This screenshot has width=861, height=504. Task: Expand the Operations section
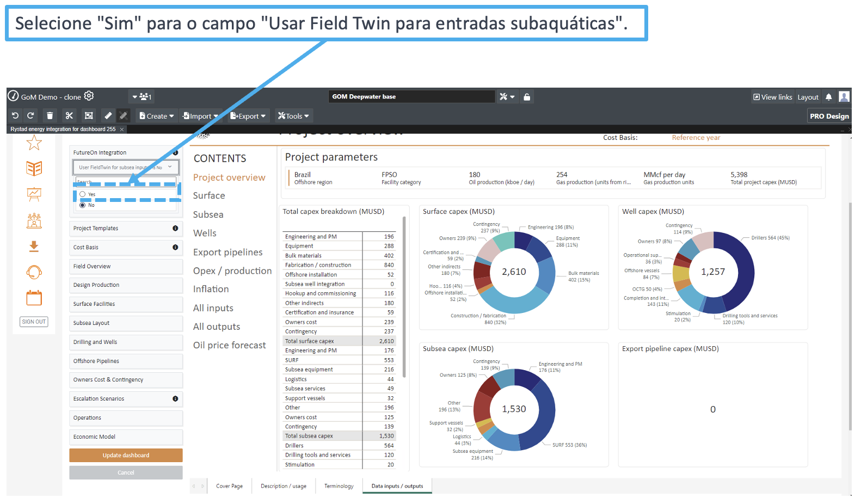coord(126,418)
